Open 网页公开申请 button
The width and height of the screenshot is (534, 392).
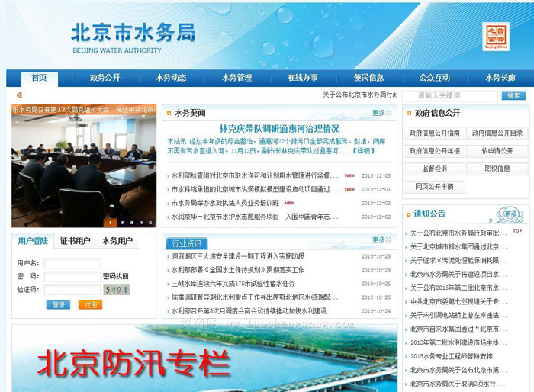coord(434,187)
